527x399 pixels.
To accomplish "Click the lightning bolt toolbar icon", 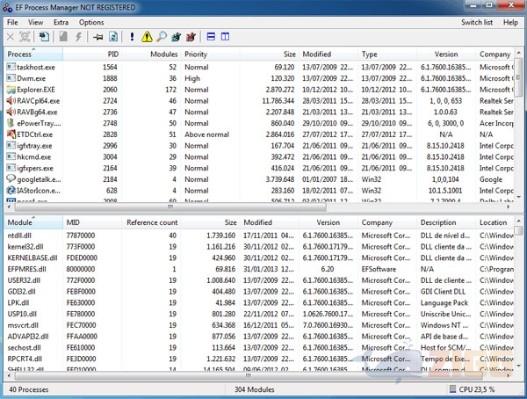I will [x=78, y=37].
